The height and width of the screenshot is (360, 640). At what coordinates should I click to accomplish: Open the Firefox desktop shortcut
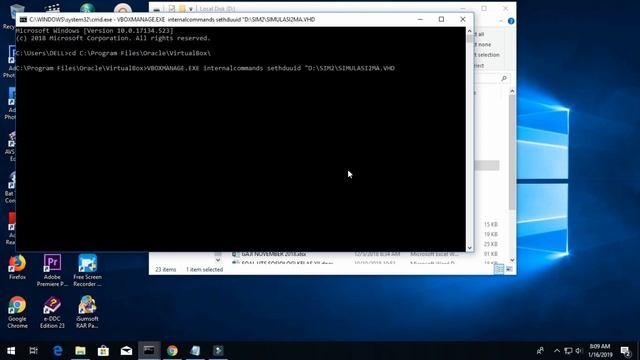point(17,267)
